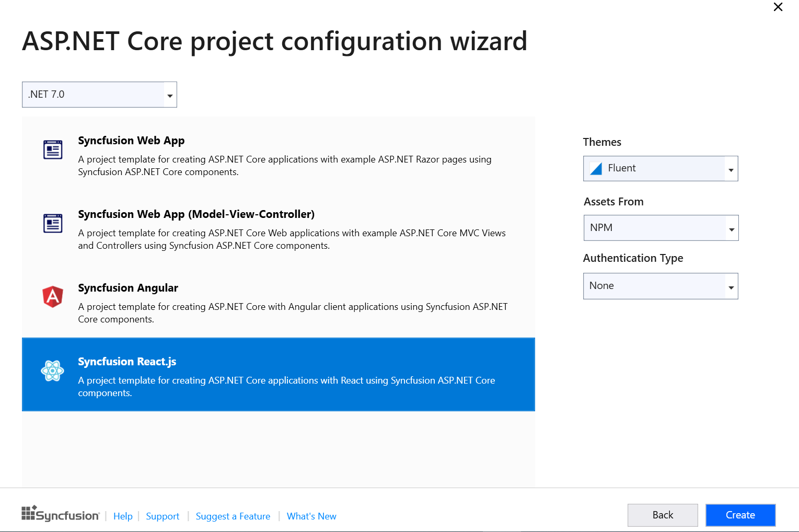The image size is (799, 532).
Task: Click the Create button
Action: 740,515
